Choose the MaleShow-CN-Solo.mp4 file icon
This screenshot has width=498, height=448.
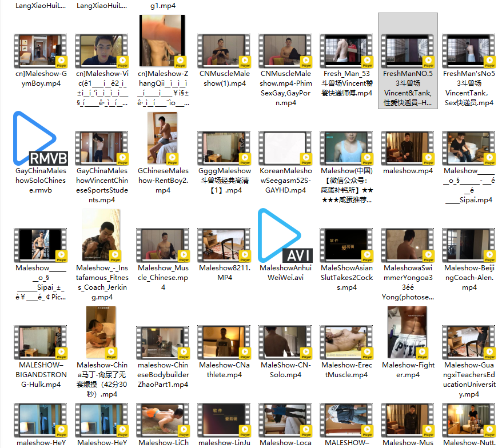pyautogui.click(x=285, y=342)
